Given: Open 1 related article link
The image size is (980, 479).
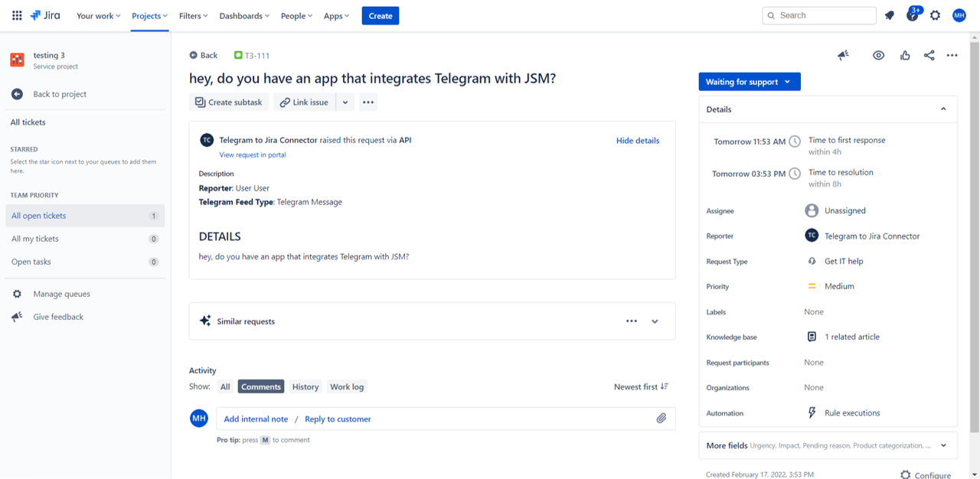Looking at the screenshot, I should pos(852,337).
